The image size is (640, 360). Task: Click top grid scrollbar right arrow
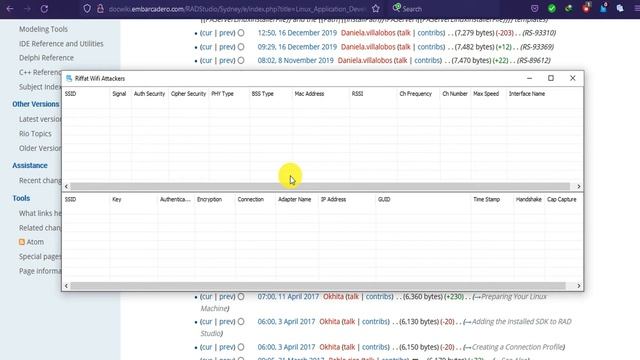click(x=579, y=187)
